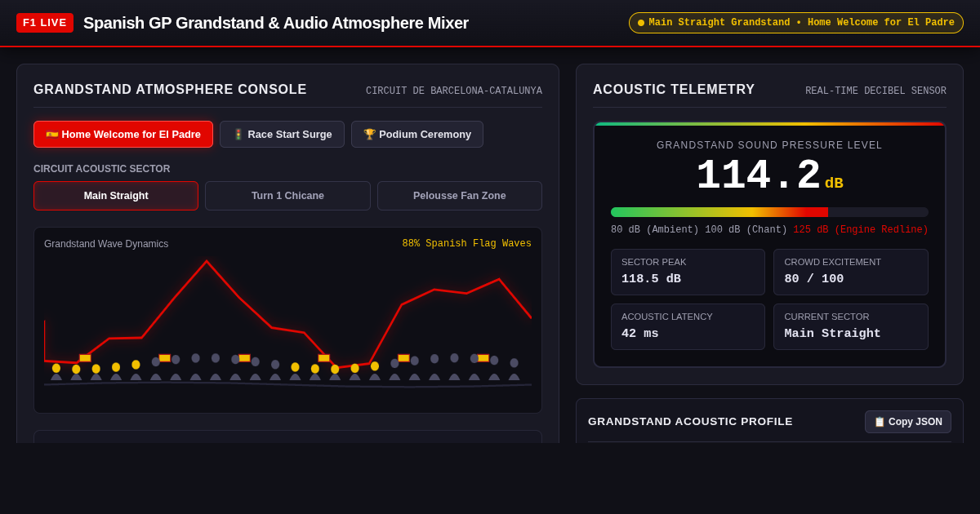
Task: Click the 125 dB Engine Redline label
Action: click(x=861, y=230)
